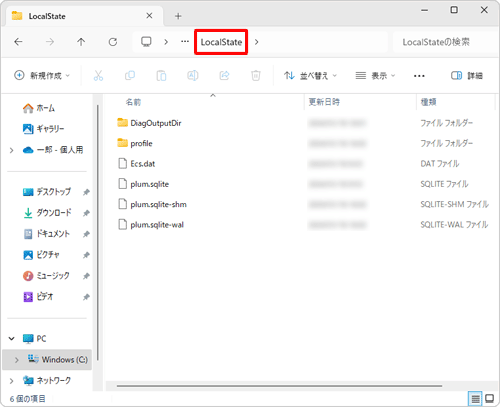The image size is (500, 407).
Task: Click the pin icon beside ビデオ
Action: click(86, 297)
